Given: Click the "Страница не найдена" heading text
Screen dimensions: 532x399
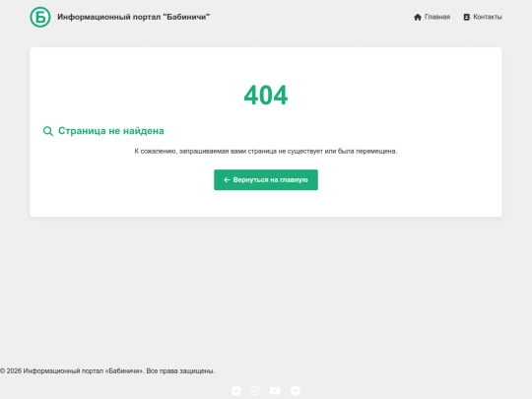Looking at the screenshot, I should (x=111, y=131).
